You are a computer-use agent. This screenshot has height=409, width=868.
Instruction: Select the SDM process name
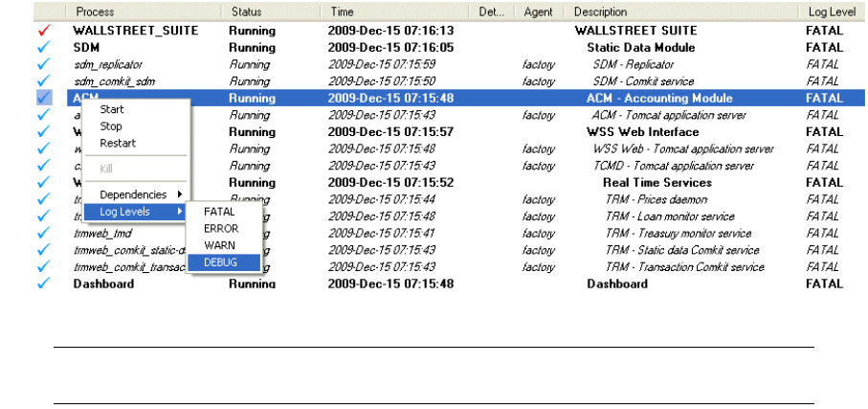click(86, 48)
